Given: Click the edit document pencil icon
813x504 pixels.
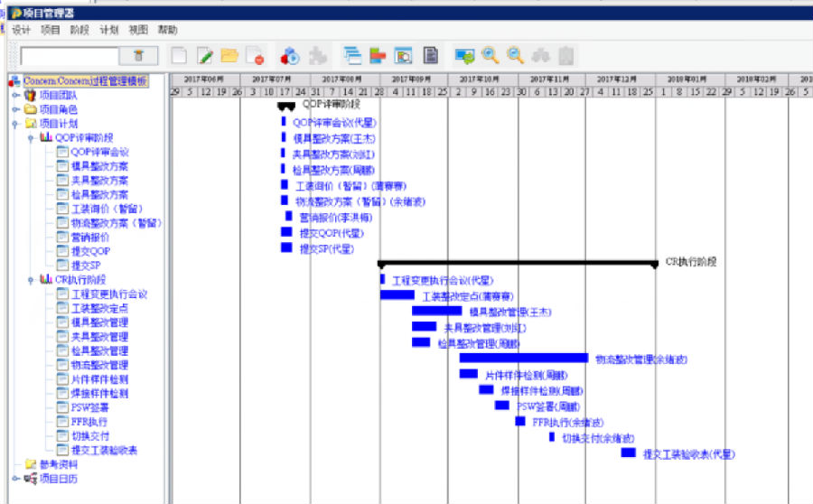Looking at the screenshot, I should 205,55.
